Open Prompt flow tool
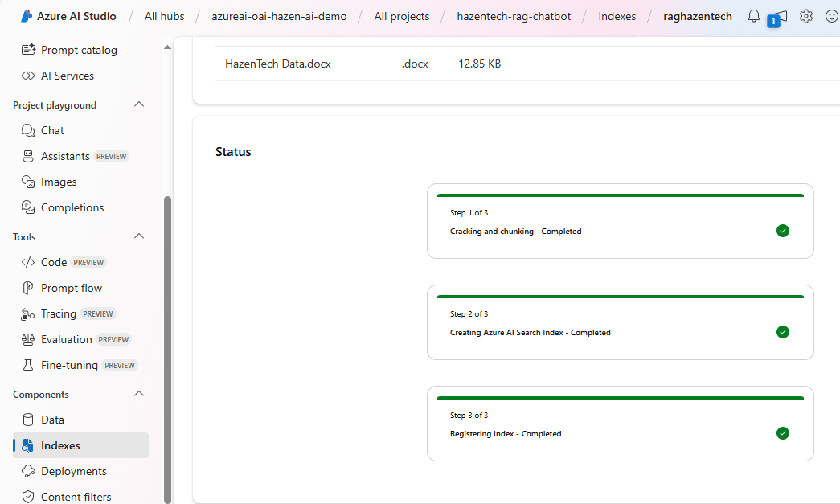Screen dimensions: 840x504 [71, 288]
